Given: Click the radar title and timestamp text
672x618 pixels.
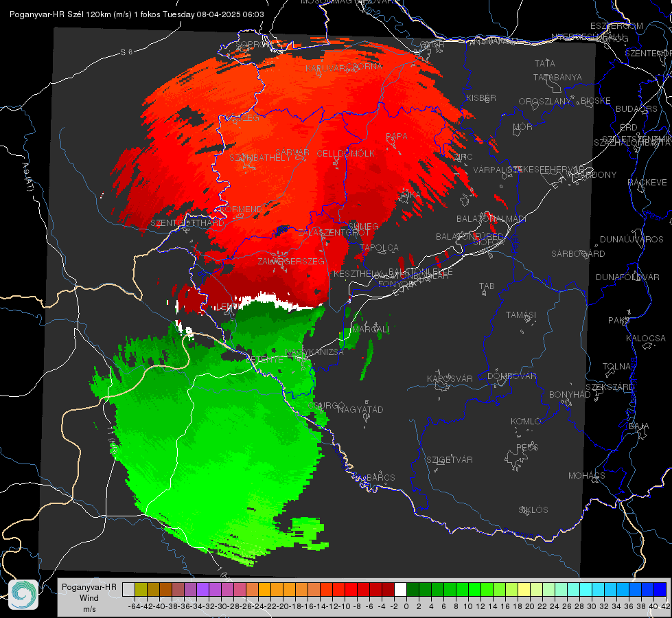Looking at the screenshot, I should pos(137,14).
